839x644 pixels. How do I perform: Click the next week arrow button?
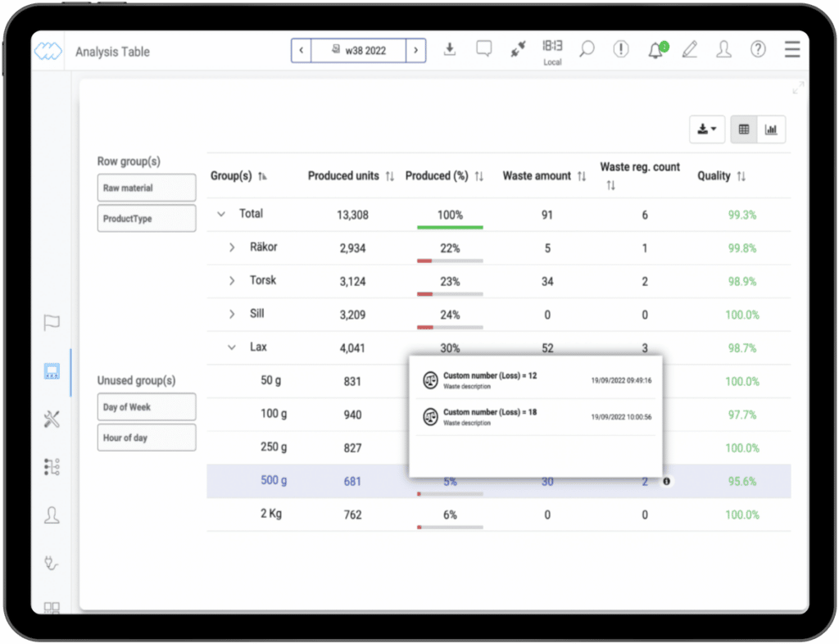[x=416, y=50]
